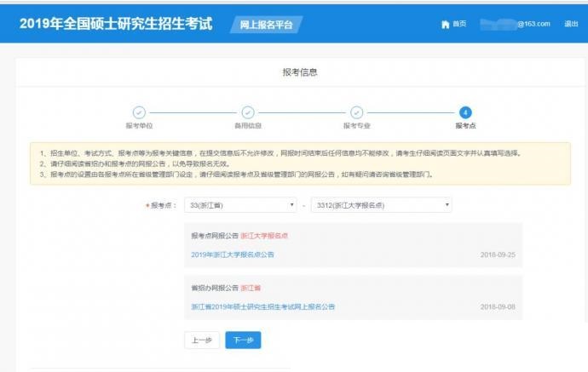
Task: Go back with the 上一步 button
Action: tap(202, 341)
